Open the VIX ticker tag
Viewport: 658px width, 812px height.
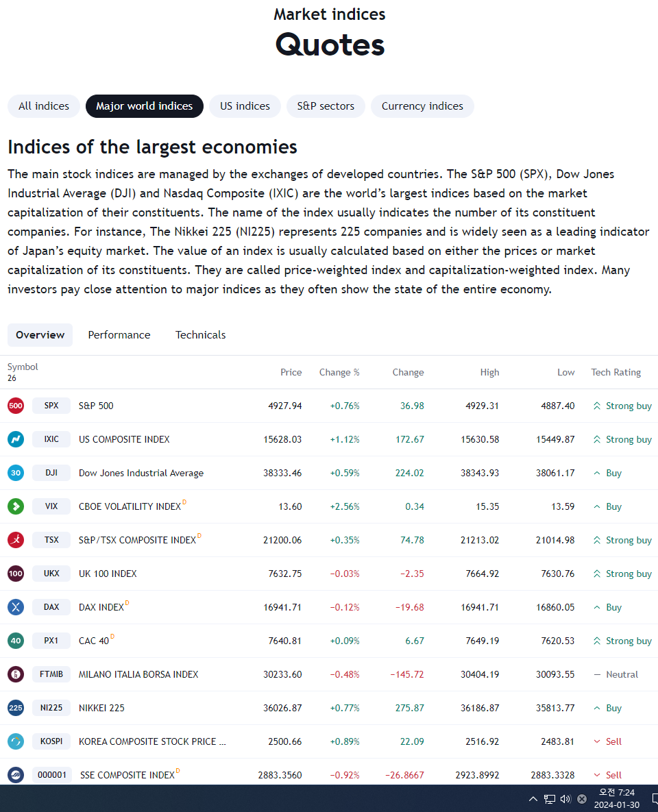coord(51,506)
